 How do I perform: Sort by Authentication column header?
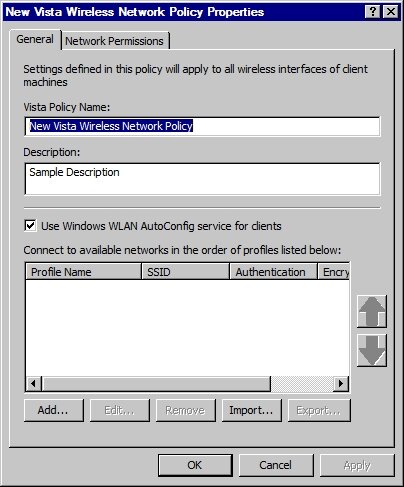pyautogui.click(x=273, y=272)
